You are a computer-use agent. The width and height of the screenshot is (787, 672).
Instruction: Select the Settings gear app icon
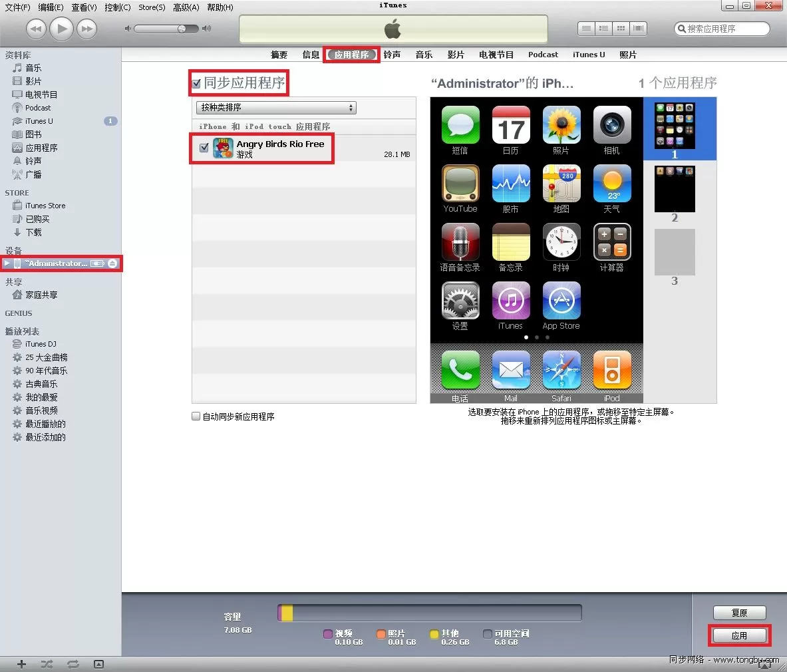click(x=460, y=300)
